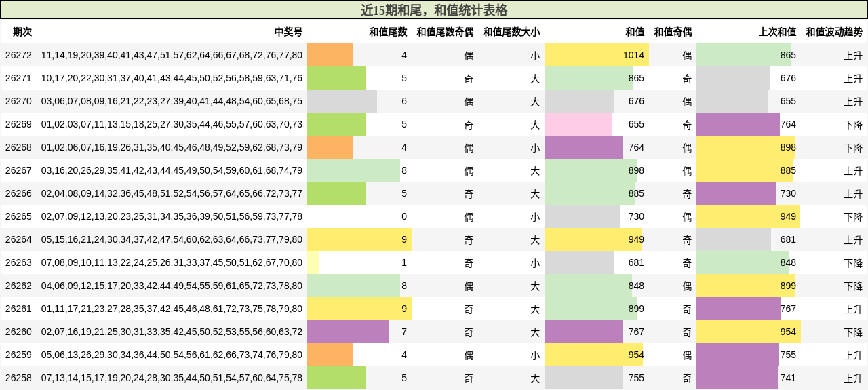
Task: Click 上次和值 cell 741 in row 26258
Action: click(749, 378)
